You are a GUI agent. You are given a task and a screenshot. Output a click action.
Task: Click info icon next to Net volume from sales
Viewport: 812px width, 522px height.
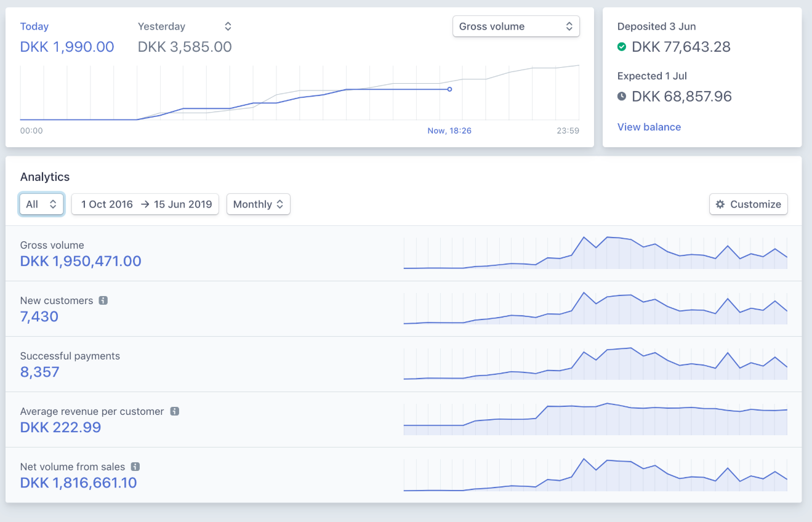pos(135,467)
